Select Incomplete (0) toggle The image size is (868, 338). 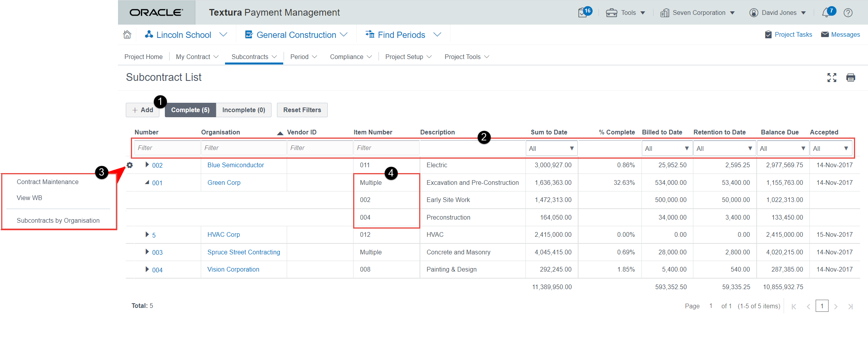point(244,110)
